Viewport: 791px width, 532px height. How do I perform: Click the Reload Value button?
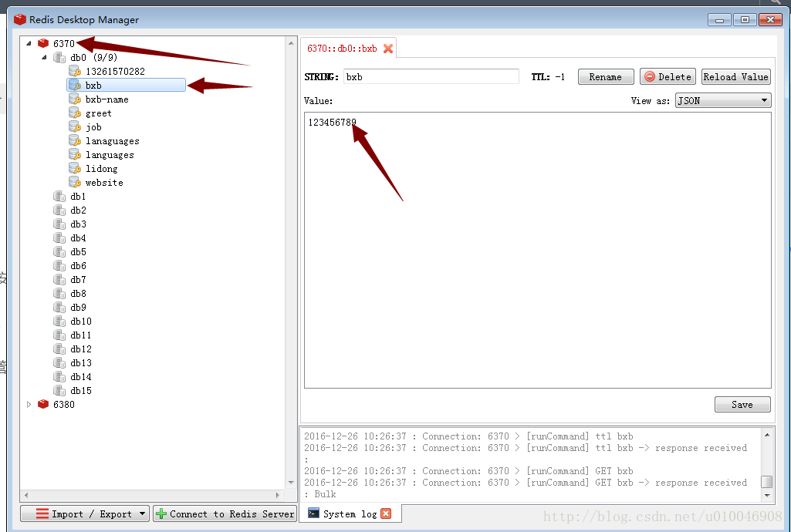tap(735, 76)
